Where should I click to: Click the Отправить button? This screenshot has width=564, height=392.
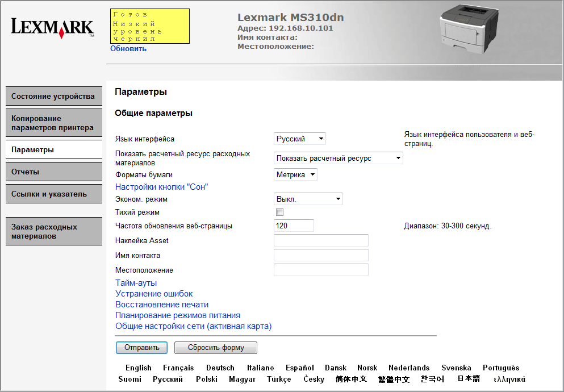click(x=142, y=348)
